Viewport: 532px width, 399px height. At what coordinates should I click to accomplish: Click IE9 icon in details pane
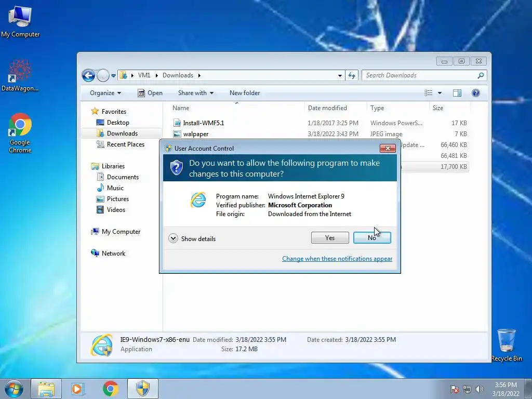101,345
